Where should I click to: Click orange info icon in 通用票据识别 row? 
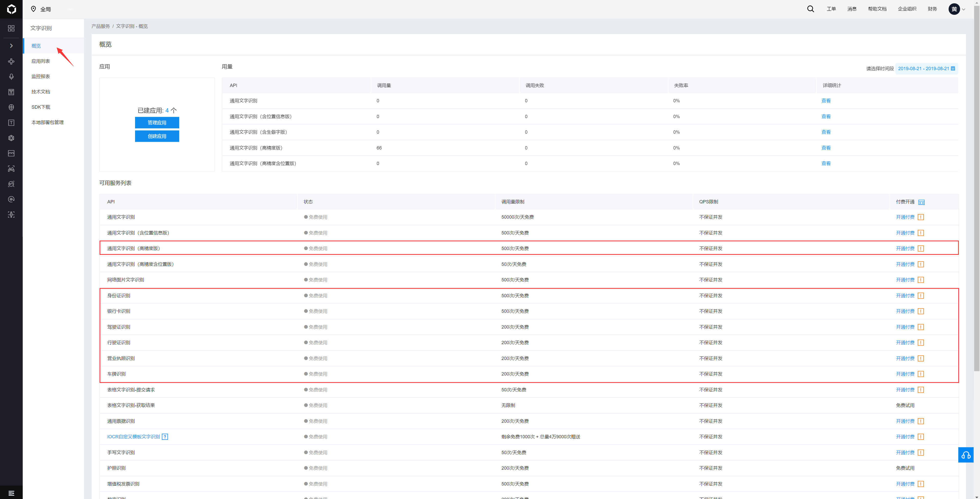click(x=921, y=421)
